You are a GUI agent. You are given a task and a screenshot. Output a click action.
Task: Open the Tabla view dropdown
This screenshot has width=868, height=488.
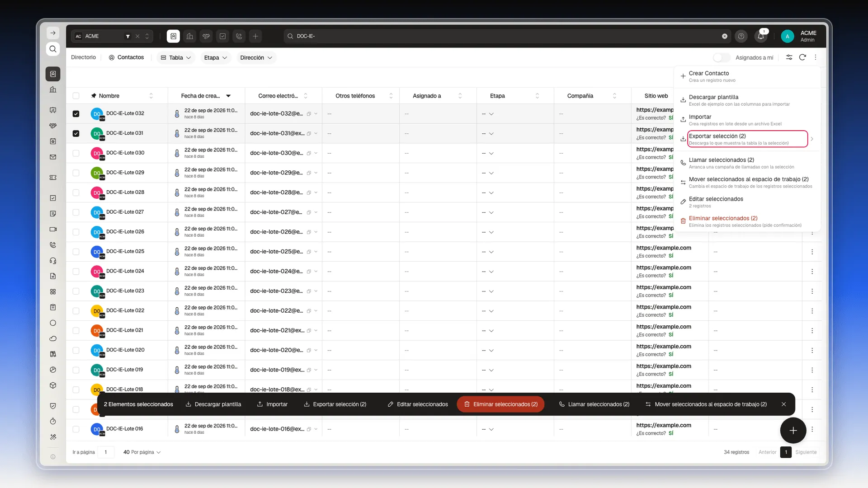[176, 57]
